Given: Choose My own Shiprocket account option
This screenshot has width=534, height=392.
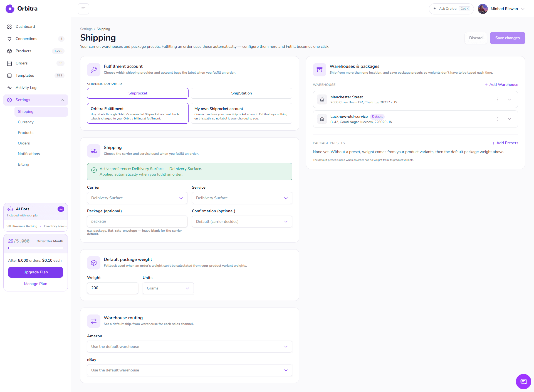Looking at the screenshot, I should (241, 113).
